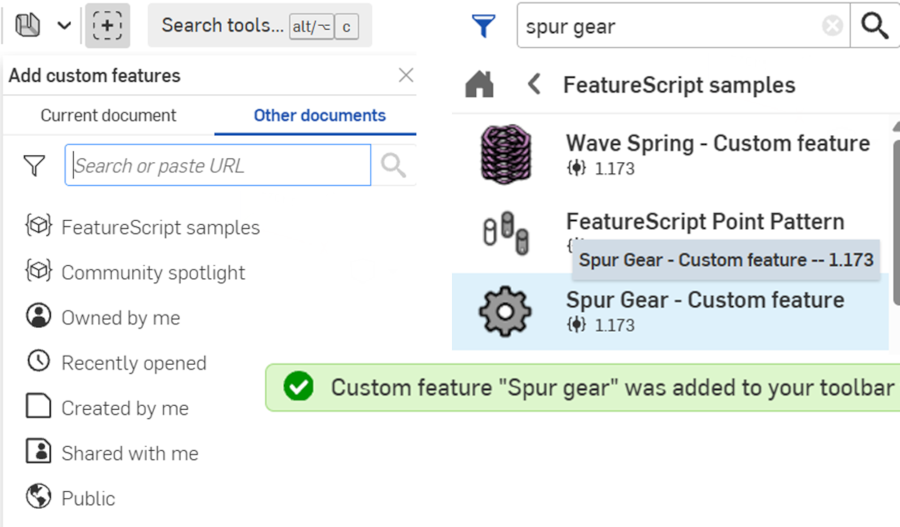Choose the Owned by me filter
900x527 pixels.
(120, 318)
